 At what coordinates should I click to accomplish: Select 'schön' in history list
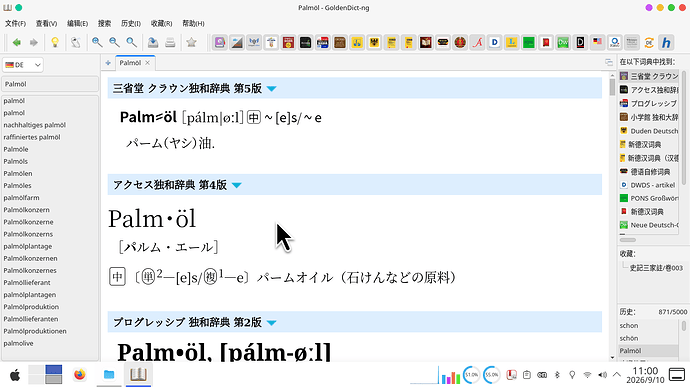tap(649, 338)
